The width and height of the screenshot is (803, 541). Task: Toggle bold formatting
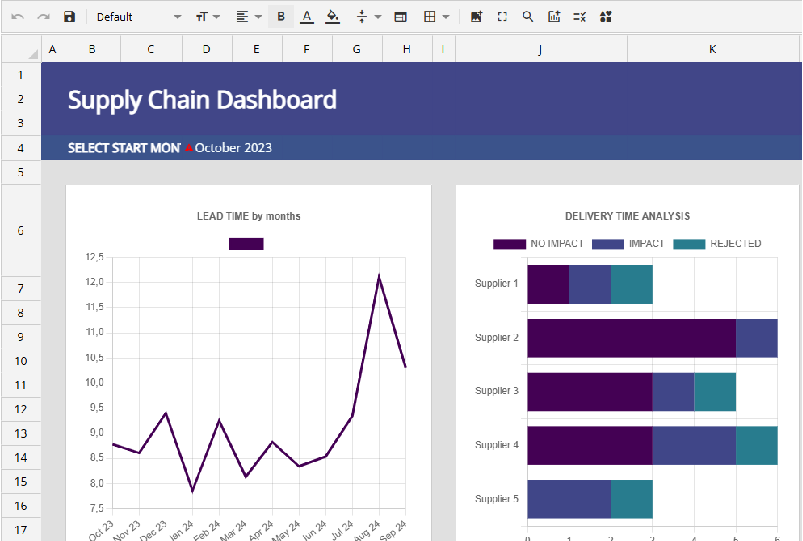280,17
